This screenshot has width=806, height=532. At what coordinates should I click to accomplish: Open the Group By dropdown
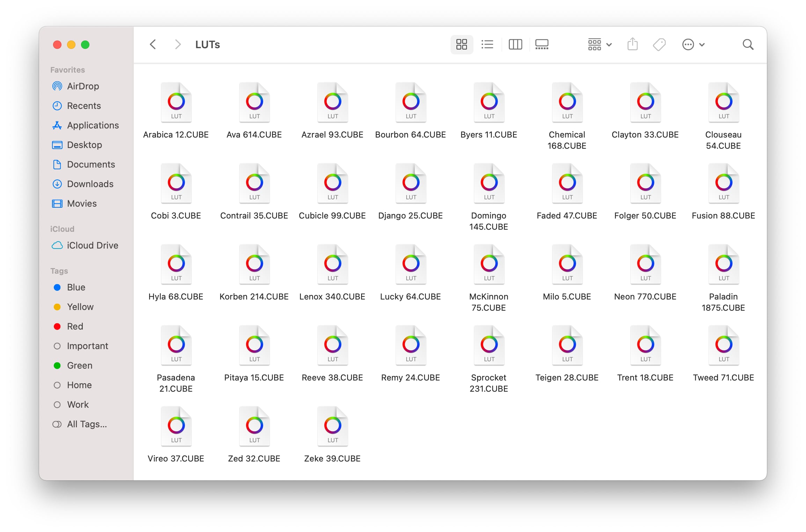click(x=599, y=44)
